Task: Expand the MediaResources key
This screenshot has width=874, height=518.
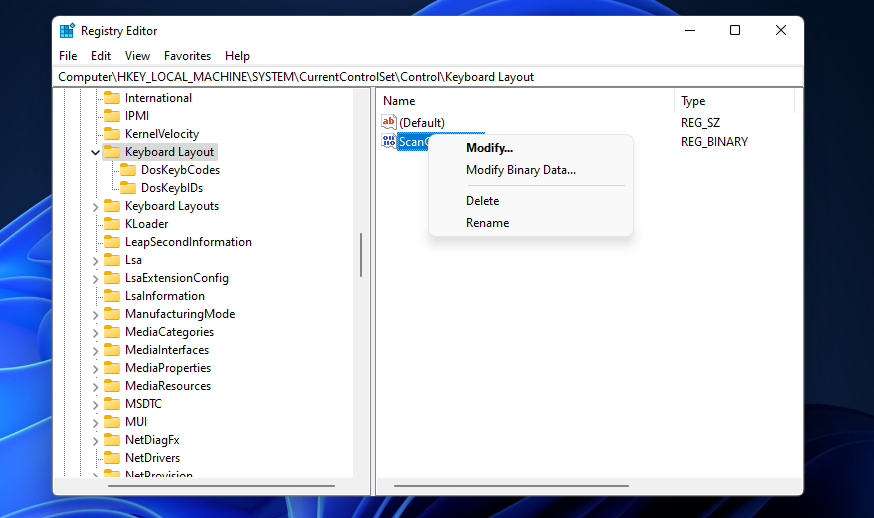Action: (95, 387)
